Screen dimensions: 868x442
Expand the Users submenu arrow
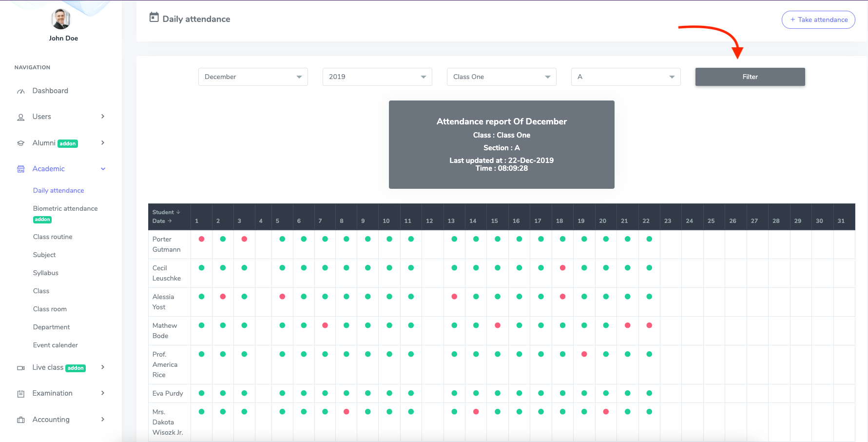tap(103, 117)
